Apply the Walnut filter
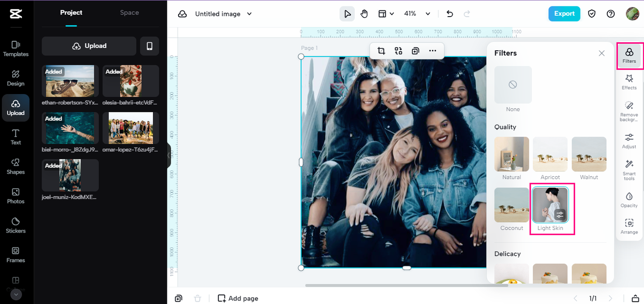Screen dimensions: 644x304 tap(589, 154)
